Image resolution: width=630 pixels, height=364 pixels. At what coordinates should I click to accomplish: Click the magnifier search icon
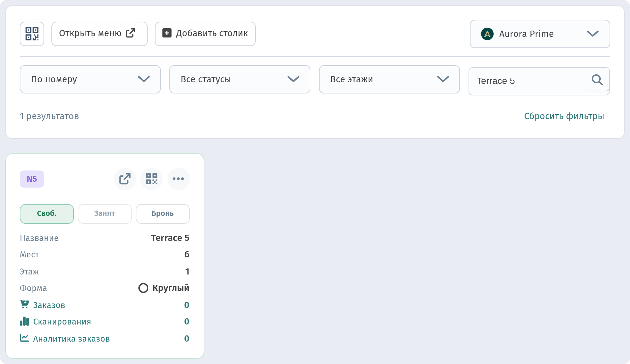coord(597,80)
